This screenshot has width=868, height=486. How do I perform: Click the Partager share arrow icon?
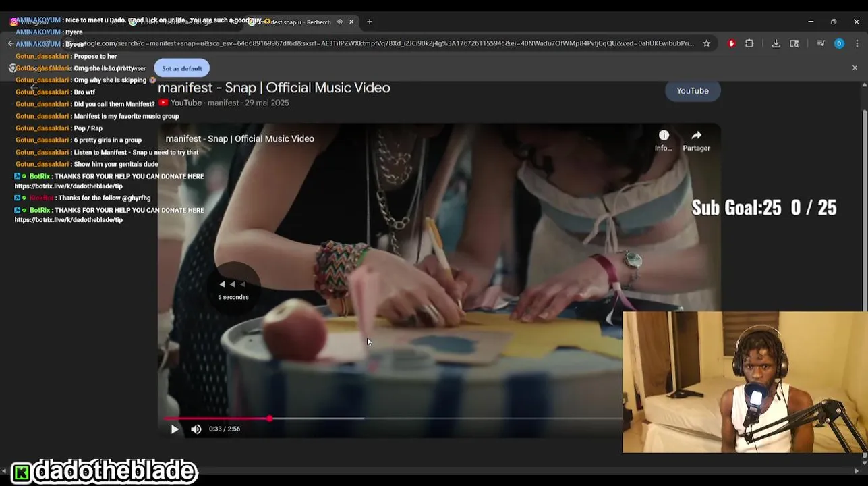[x=696, y=135]
